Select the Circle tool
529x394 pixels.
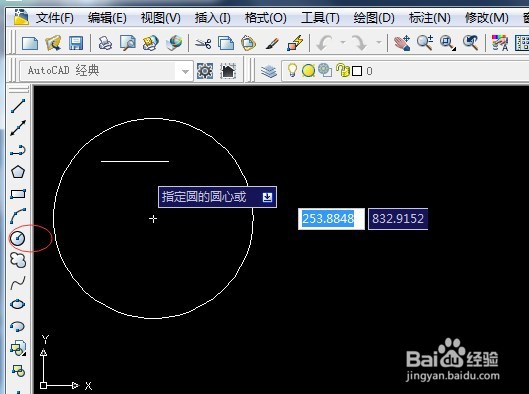(x=18, y=238)
